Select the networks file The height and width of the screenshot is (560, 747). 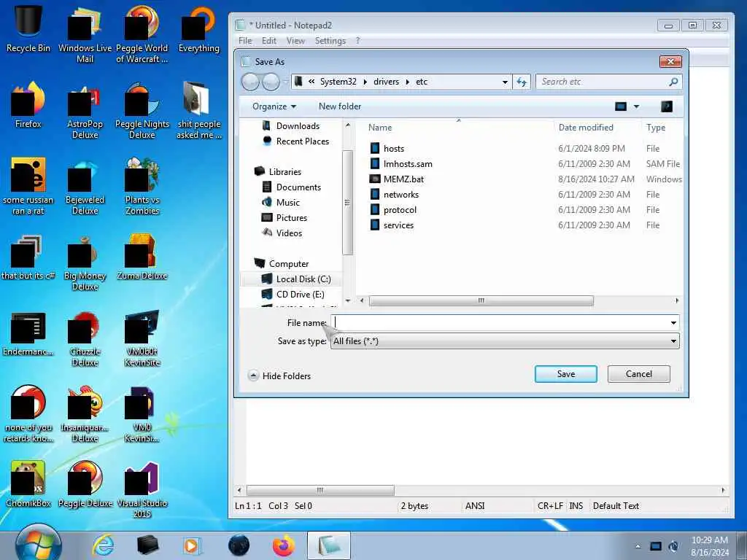[x=401, y=194]
